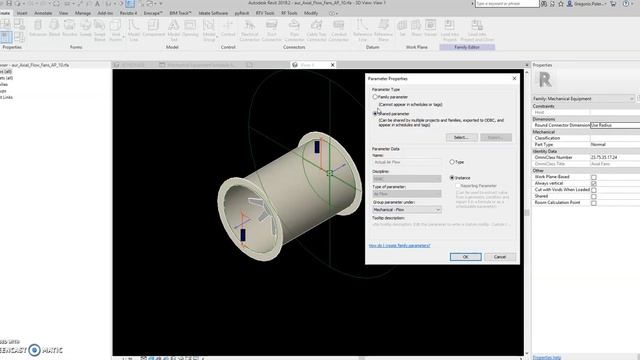Select the Revolve form tool
This screenshot has width=640, height=360.
(69, 29)
